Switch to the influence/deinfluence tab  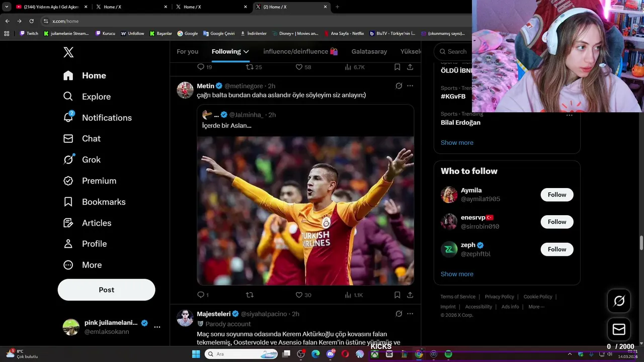tap(300, 52)
